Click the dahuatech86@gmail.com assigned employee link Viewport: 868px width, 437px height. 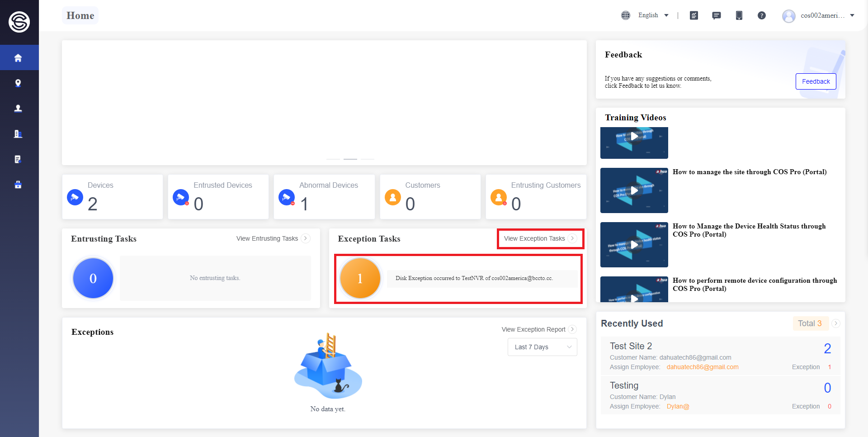(703, 367)
